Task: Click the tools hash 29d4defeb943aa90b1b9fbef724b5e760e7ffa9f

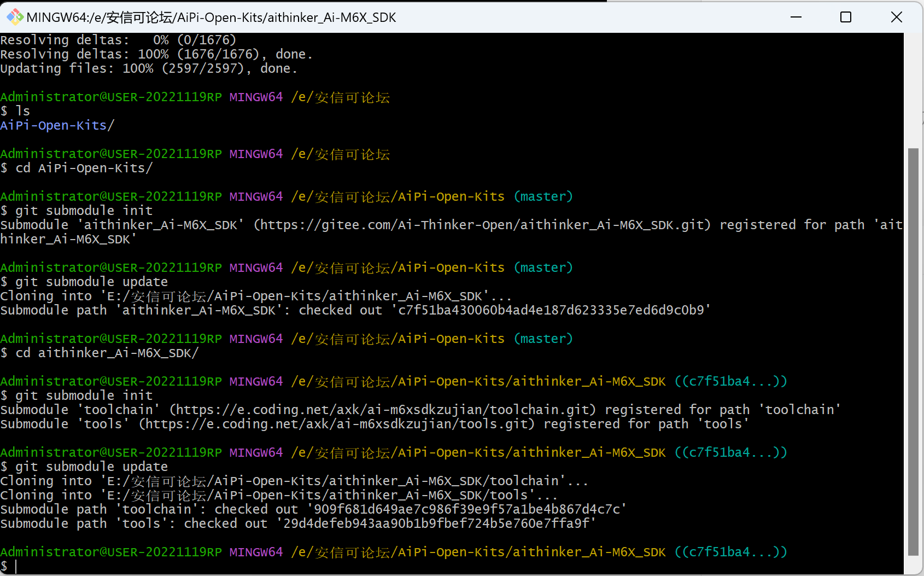Action: [436, 523]
